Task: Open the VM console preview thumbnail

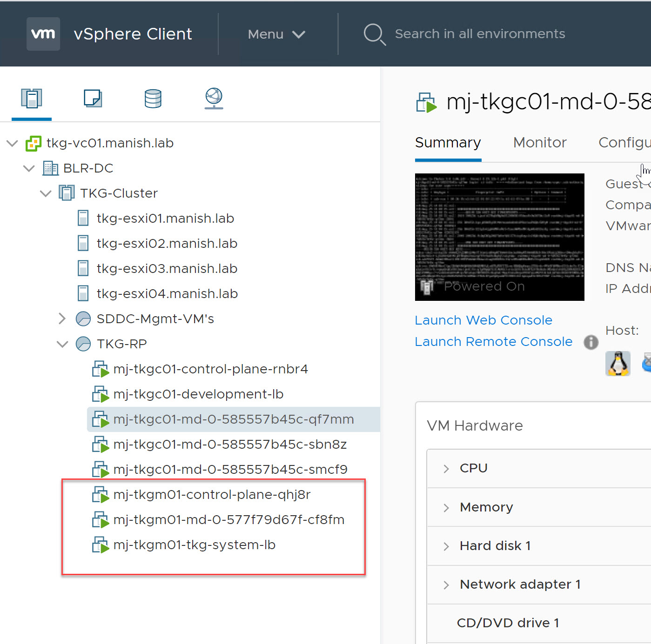Action: [499, 237]
